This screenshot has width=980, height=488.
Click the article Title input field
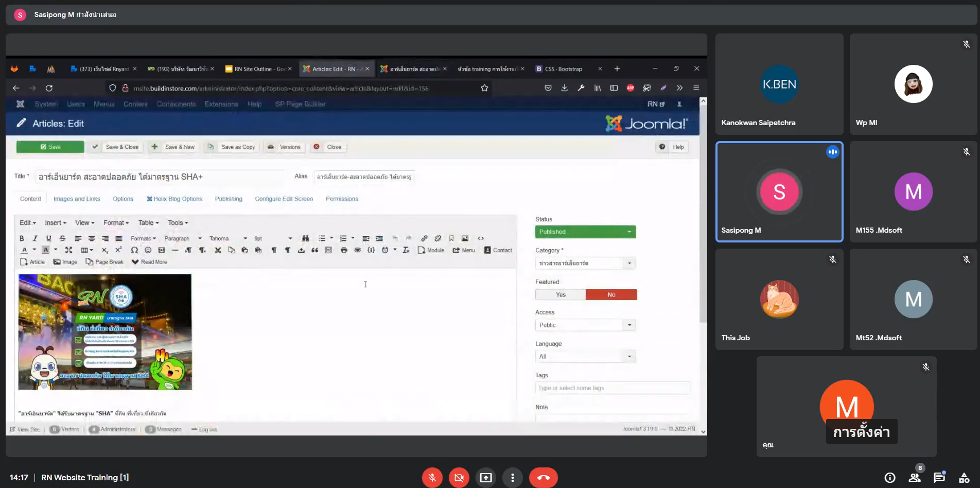point(160,177)
